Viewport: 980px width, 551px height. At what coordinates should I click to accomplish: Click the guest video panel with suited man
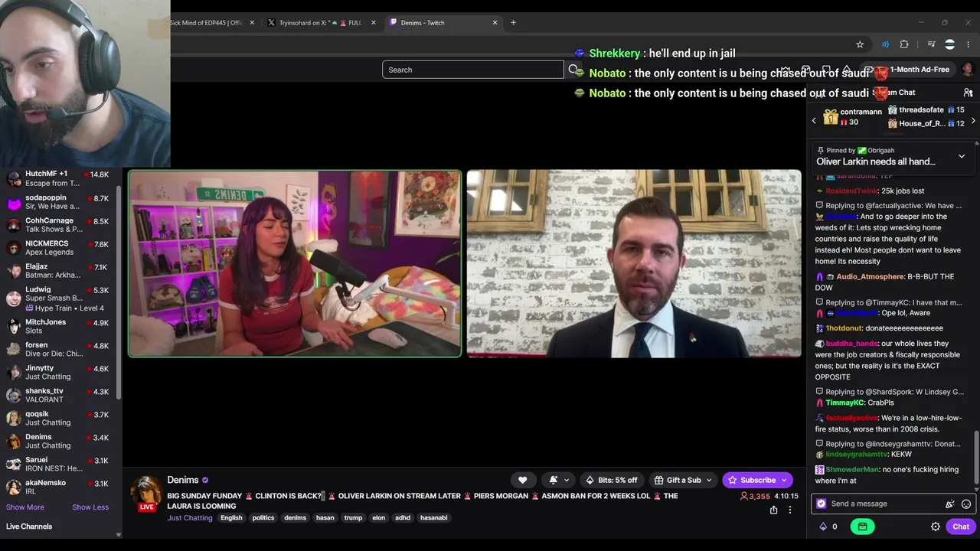click(634, 263)
